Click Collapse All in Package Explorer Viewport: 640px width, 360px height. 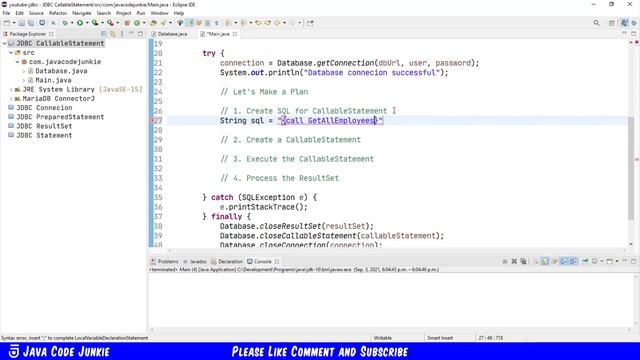click(x=104, y=34)
